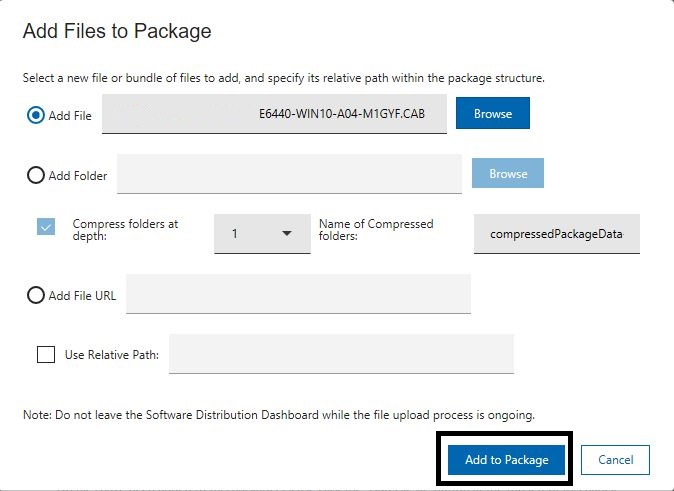Enable the Use Relative Path checkbox
Screen dimensions: 674x491
46,355
